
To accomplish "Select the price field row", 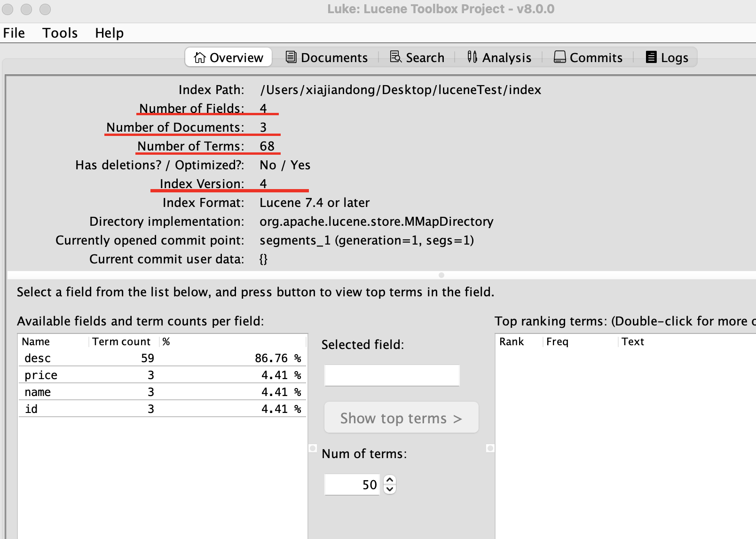I will coord(162,375).
